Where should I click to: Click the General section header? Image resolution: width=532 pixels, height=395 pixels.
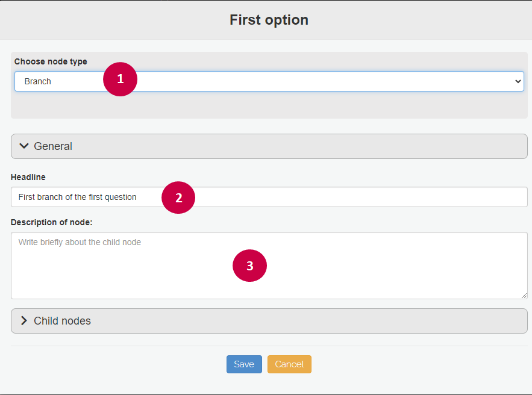[269, 146]
